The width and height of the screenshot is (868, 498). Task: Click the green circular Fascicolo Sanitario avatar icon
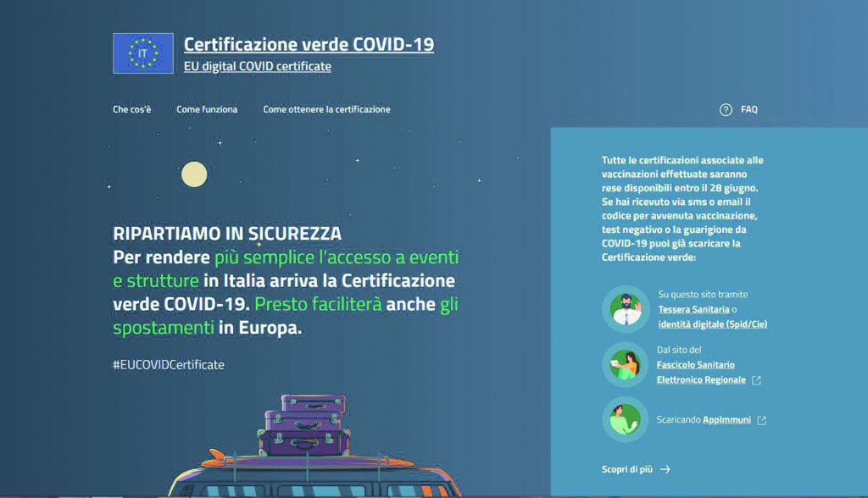(x=625, y=368)
